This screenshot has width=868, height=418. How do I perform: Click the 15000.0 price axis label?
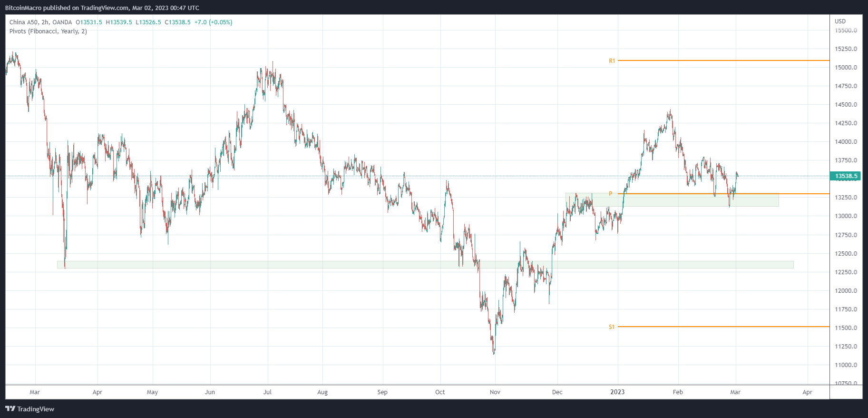pos(846,68)
